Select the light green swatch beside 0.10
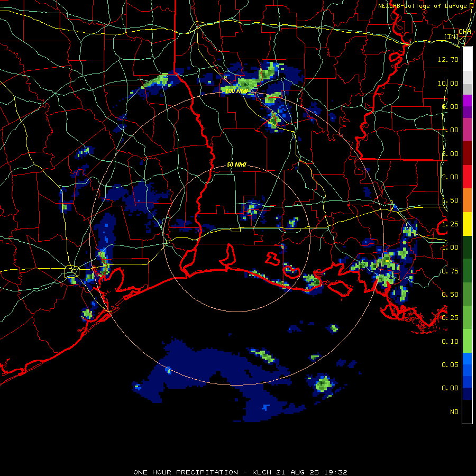The image size is (476, 476). (467, 341)
